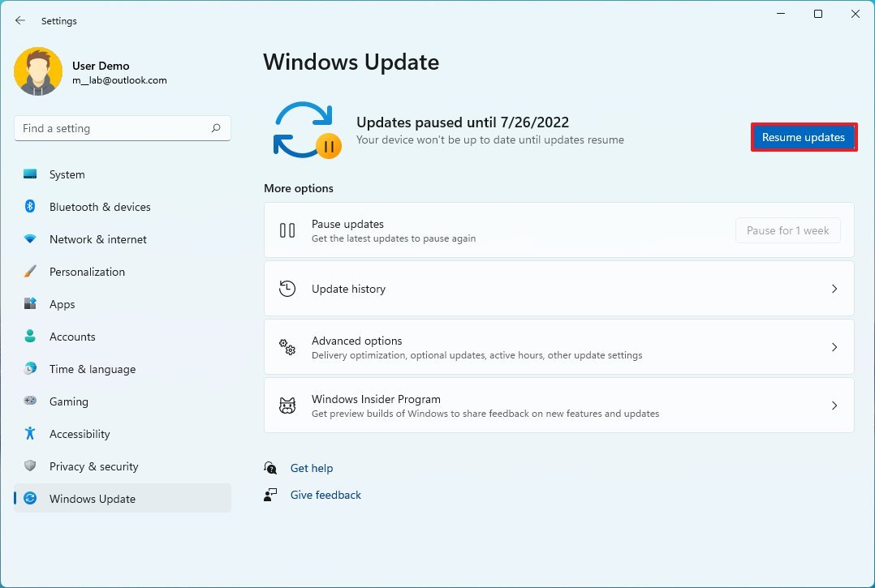Click the Find a setting search box
The image size is (875, 588).
coord(114,128)
